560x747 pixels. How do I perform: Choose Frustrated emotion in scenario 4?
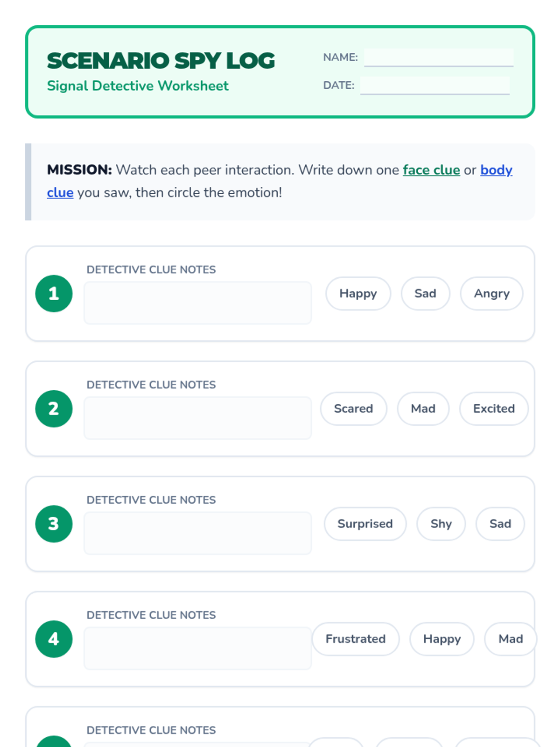coord(355,639)
